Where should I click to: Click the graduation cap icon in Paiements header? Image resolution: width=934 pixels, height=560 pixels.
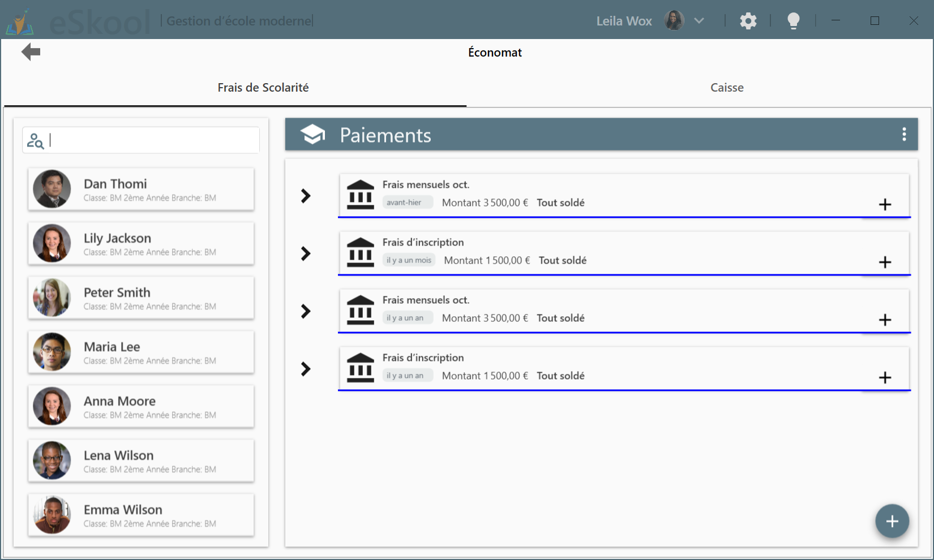click(x=312, y=135)
